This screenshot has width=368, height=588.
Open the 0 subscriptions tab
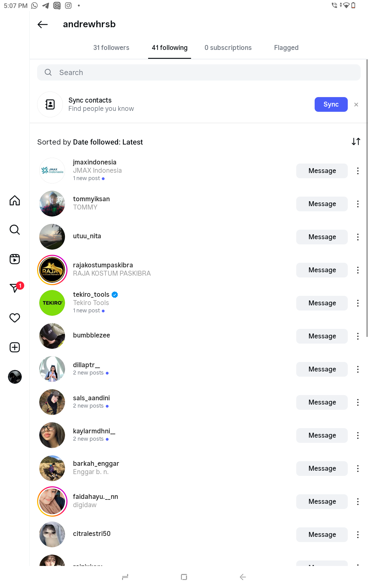click(x=228, y=48)
